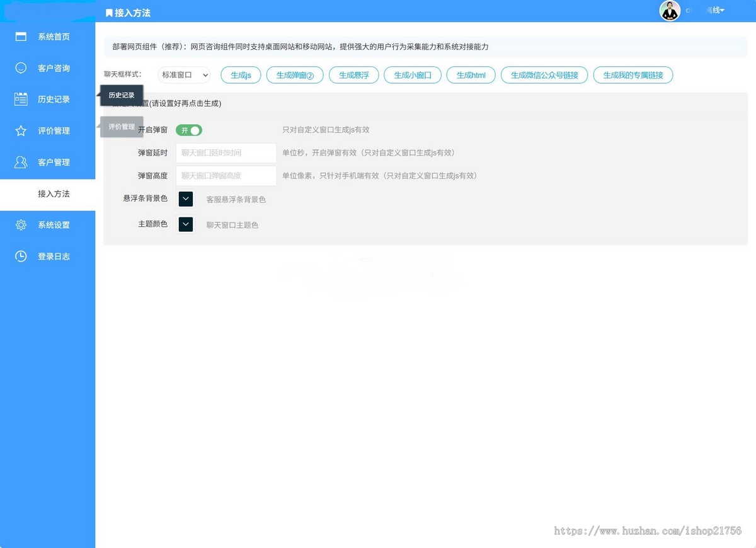
Task: Click the 客服悬浮条背景色 hint text
Action: click(236, 200)
